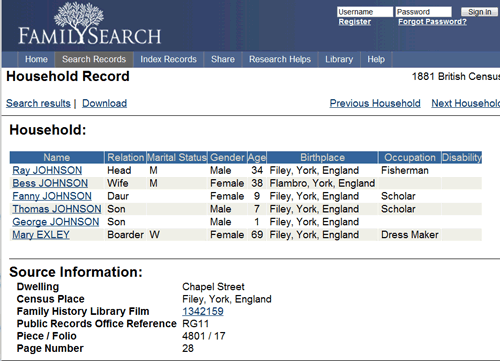Click the 1881 British Census label
The image size is (500, 361).
click(456, 76)
